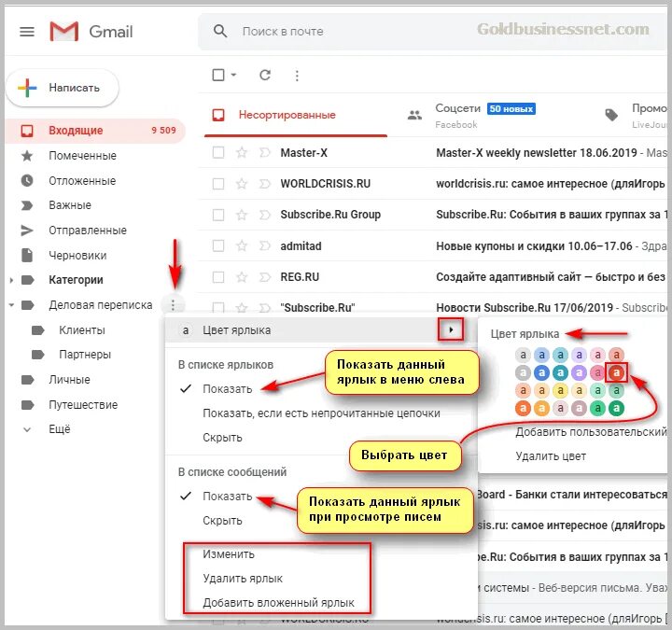Screen dimensions: 672x630
Task: Click the three dots next to Деловая переписка
Action: [x=173, y=305]
